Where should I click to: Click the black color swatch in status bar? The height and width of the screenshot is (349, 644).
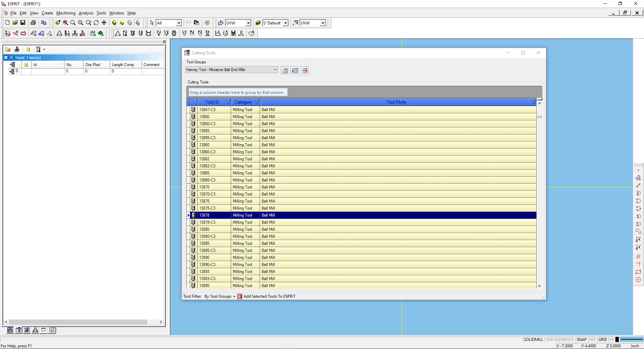click(617, 340)
